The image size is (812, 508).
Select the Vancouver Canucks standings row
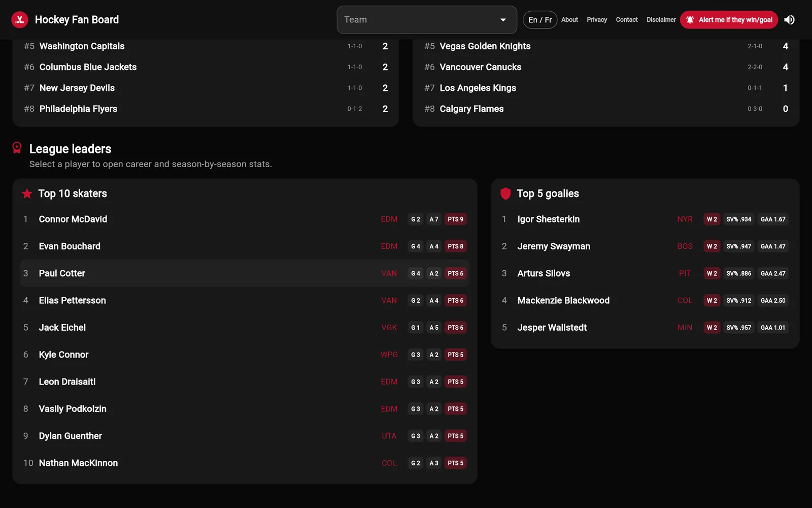(x=606, y=67)
